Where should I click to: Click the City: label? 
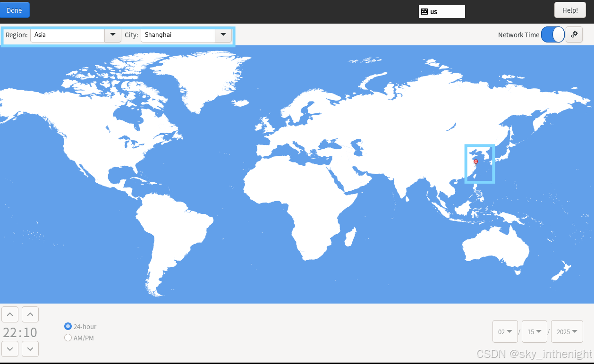(x=131, y=35)
